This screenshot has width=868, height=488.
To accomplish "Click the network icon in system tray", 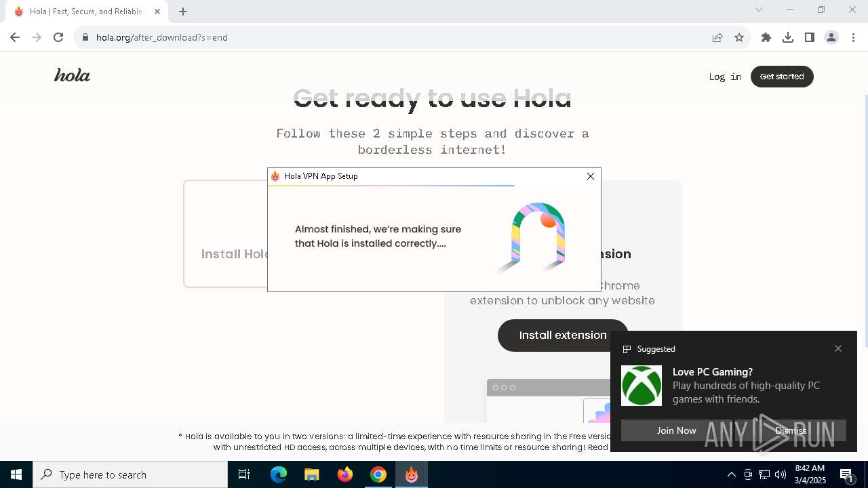I will pos(764,474).
